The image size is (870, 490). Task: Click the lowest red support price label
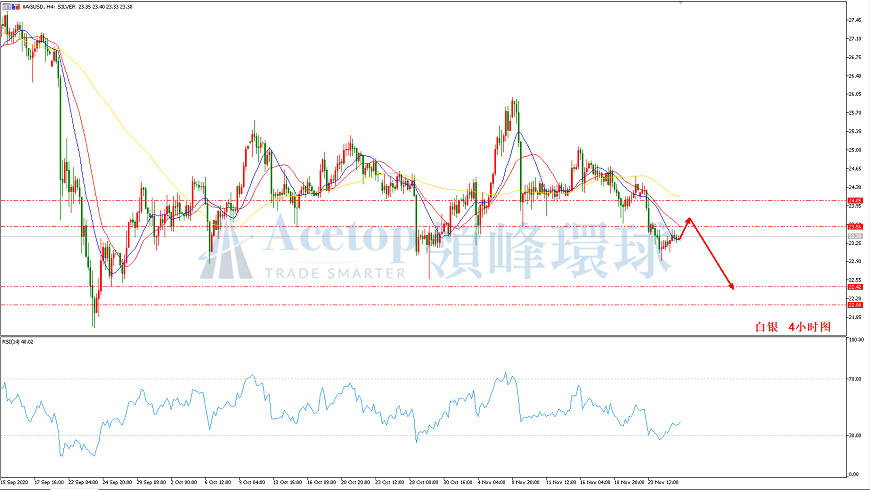pyautogui.click(x=855, y=305)
